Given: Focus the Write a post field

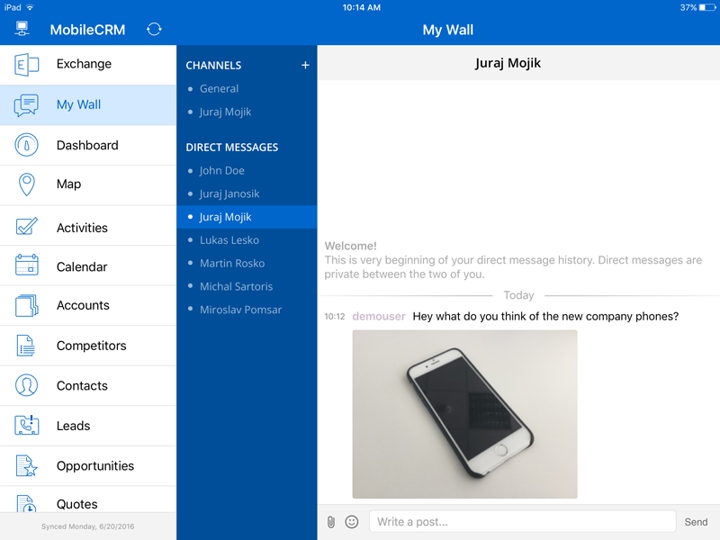Looking at the screenshot, I should point(522,522).
